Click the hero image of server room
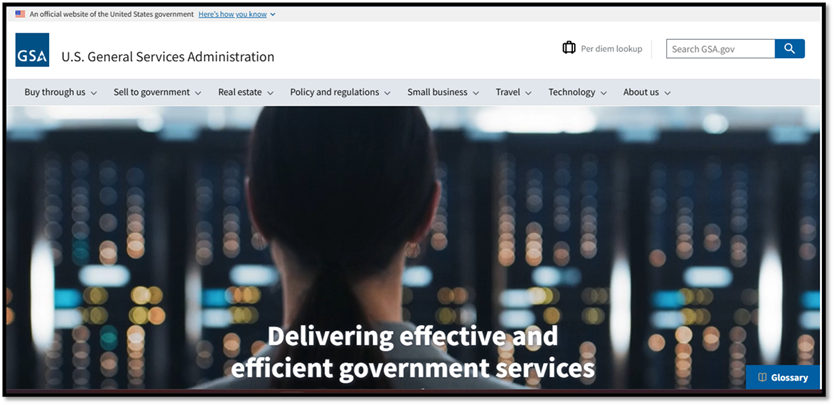 413,247
